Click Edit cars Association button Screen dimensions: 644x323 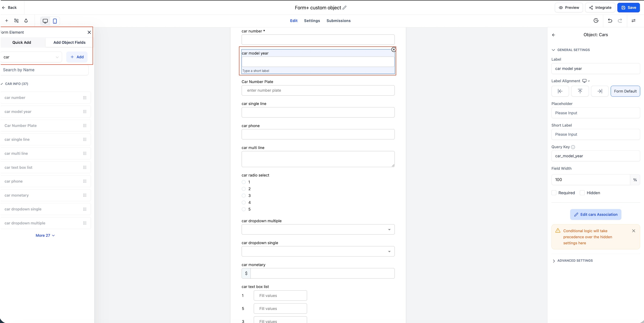pyautogui.click(x=595, y=214)
